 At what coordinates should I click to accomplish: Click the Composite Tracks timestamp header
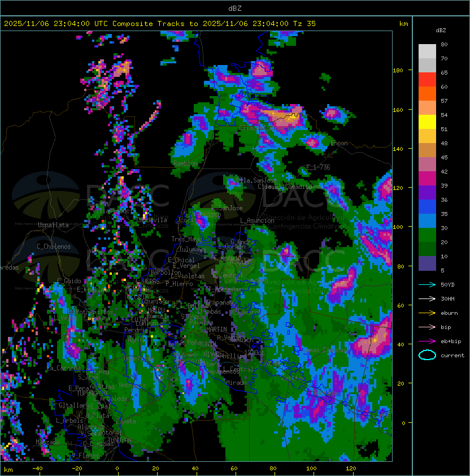click(160, 24)
